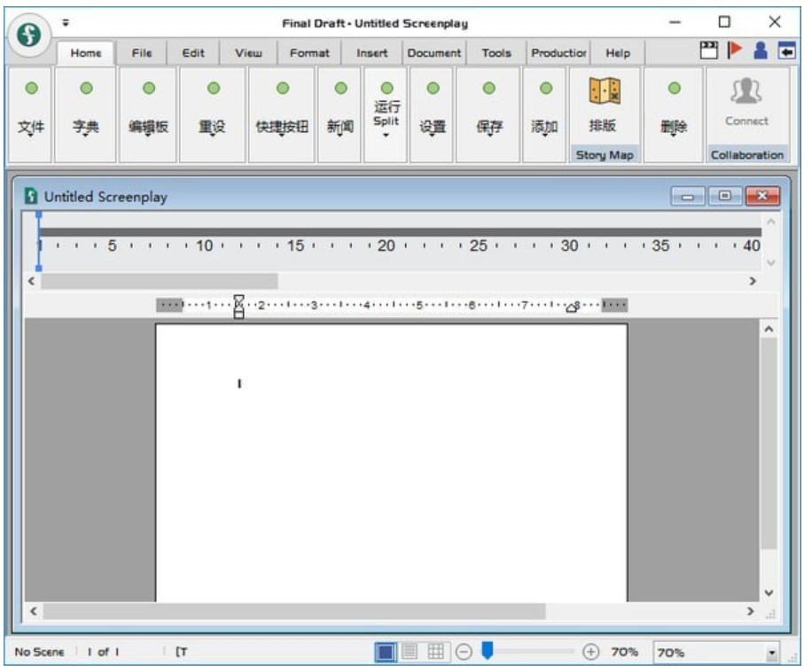Click the No Scene status bar entry
The image size is (812, 671).
(39, 651)
